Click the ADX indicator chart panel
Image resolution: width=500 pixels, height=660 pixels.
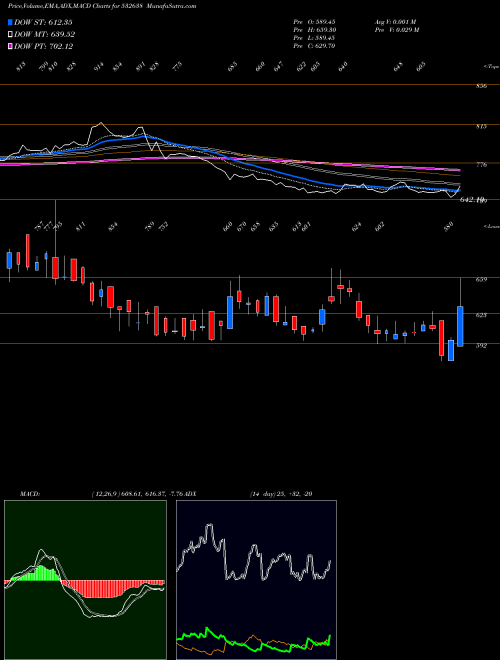(256, 580)
